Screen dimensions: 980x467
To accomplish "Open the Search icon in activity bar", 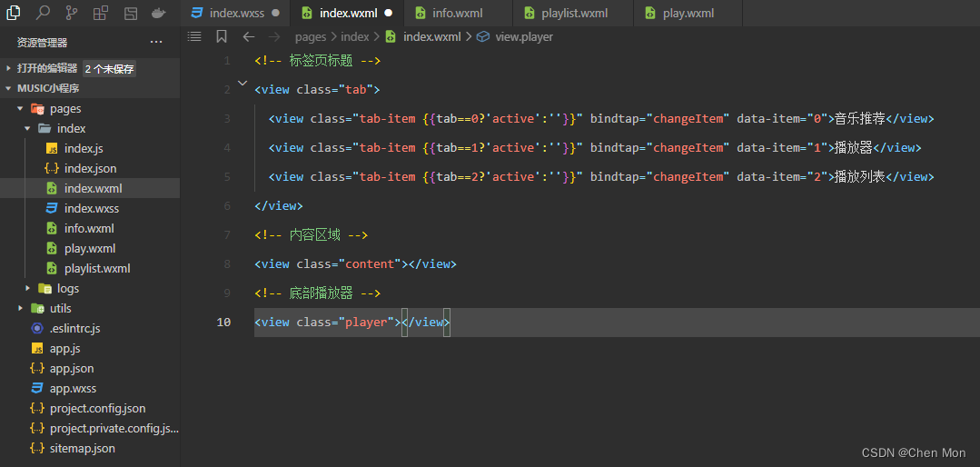I will click(43, 12).
